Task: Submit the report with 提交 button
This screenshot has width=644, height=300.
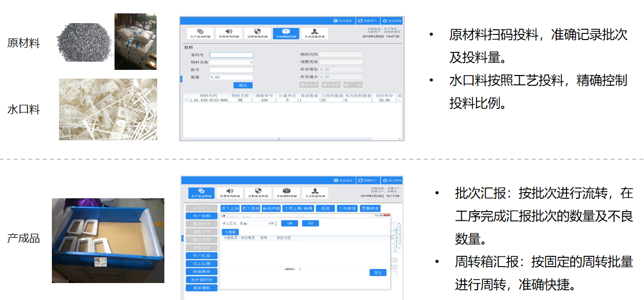Action: point(378,273)
